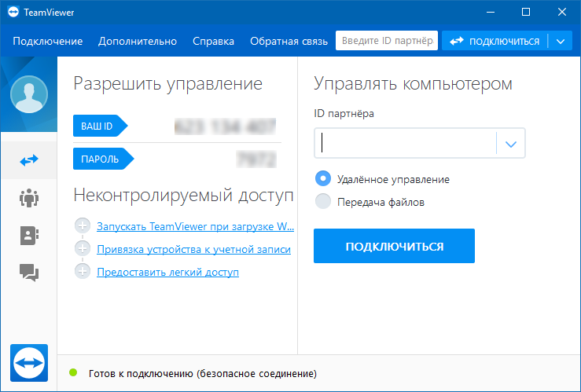Viewport: 581px width, 392px height.
Task: Click the ПАРОЛЬ label tag
Action: coord(103,159)
